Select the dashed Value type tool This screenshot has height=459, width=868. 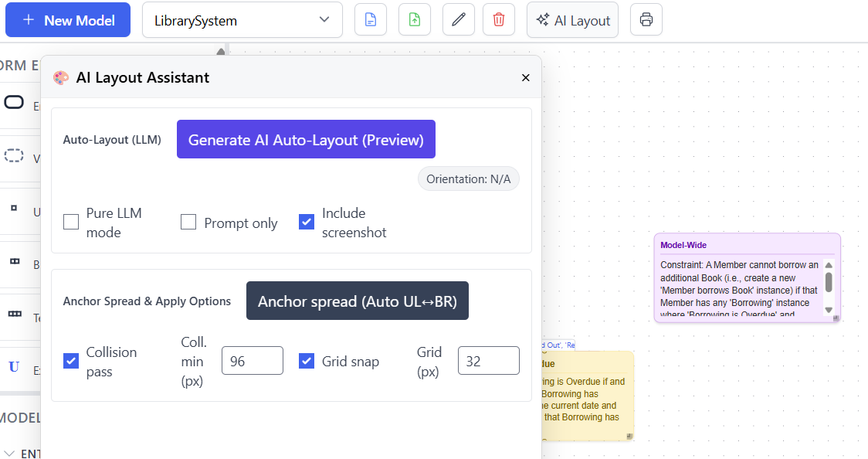(x=14, y=157)
